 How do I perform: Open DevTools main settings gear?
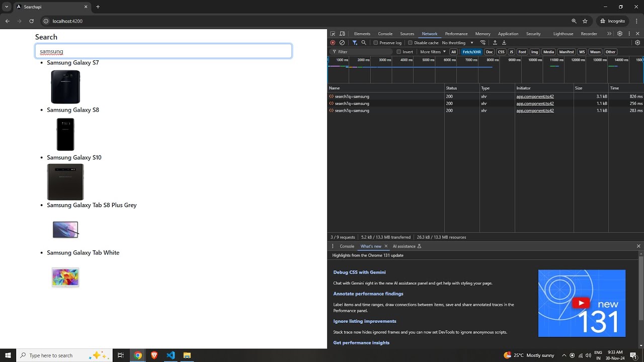coord(620,34)
